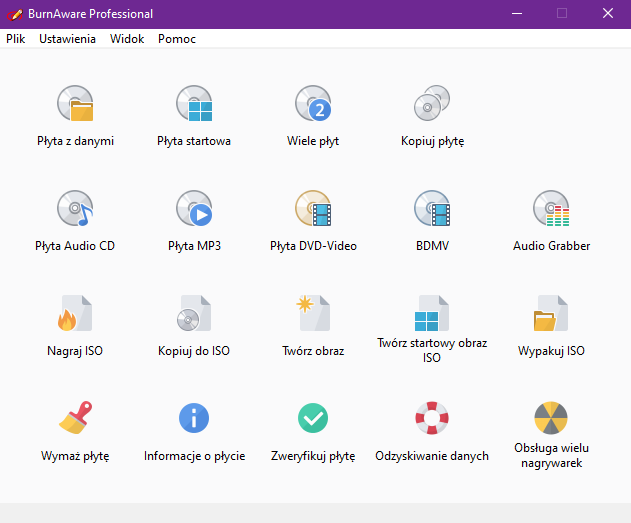Open Odzyskiwanie danych lifebuoy icon

tap(432, 418)
